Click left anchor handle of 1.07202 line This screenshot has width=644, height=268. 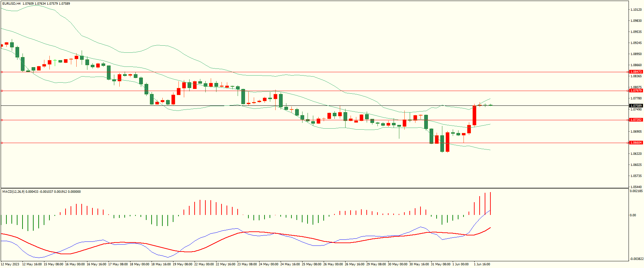click(2, 120)
